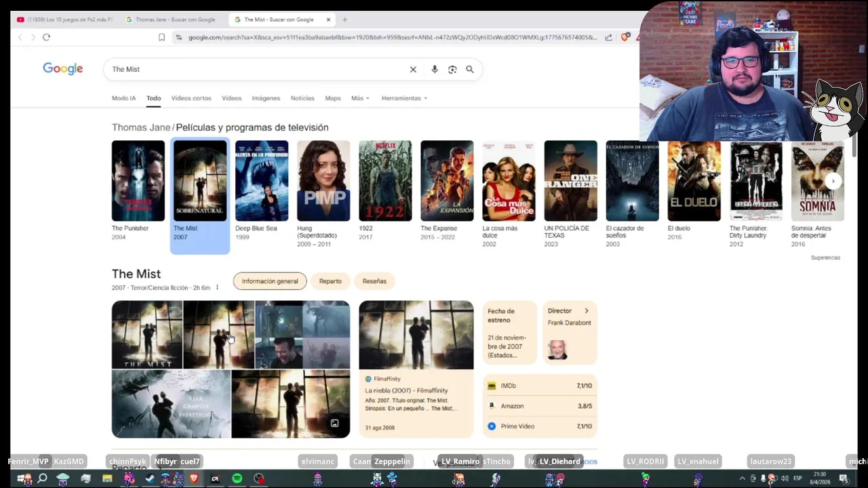Open the 'Fecha de estreno' card

pyautogui.click(x=510, y=333)
